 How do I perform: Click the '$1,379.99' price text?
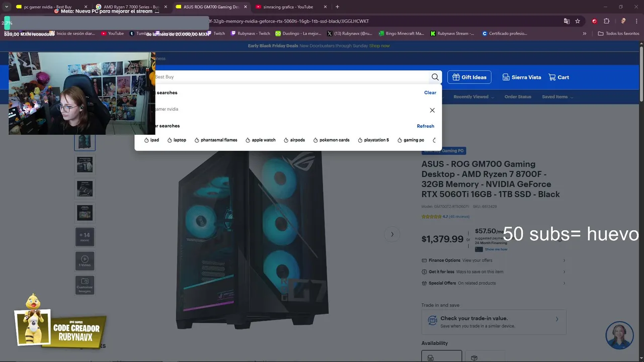pyautogui.click(x=442, y=239)
